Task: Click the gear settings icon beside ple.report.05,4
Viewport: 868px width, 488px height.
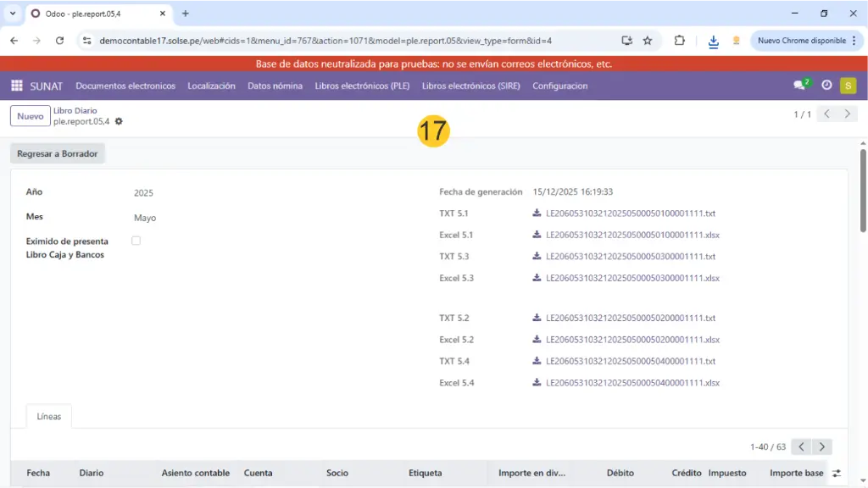Action: click(119, 122)
